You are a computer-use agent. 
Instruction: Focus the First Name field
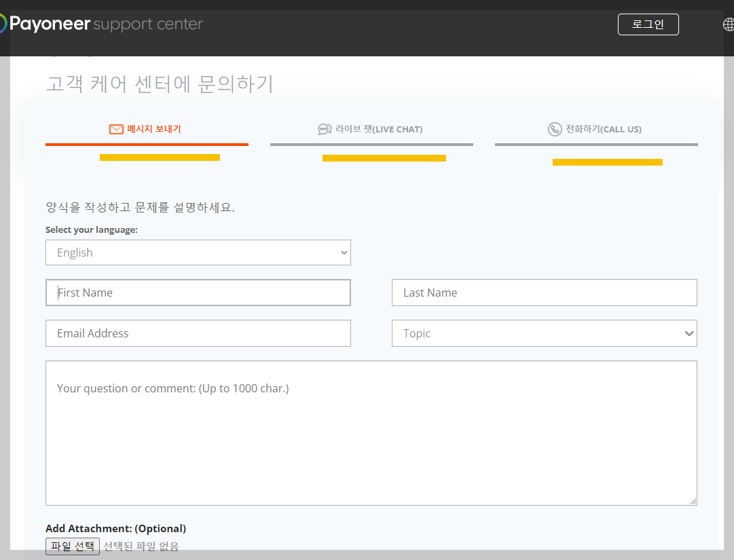point(198,293)
